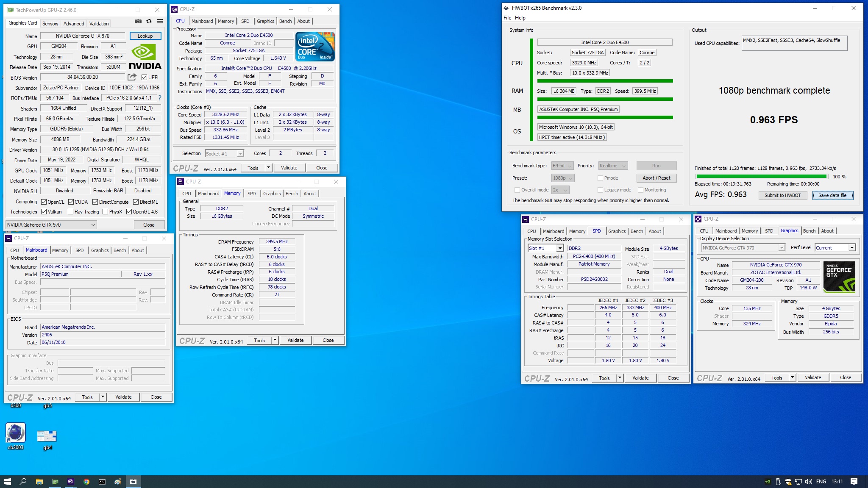Open the gb4 desktop shortcut

coord(47,439)
